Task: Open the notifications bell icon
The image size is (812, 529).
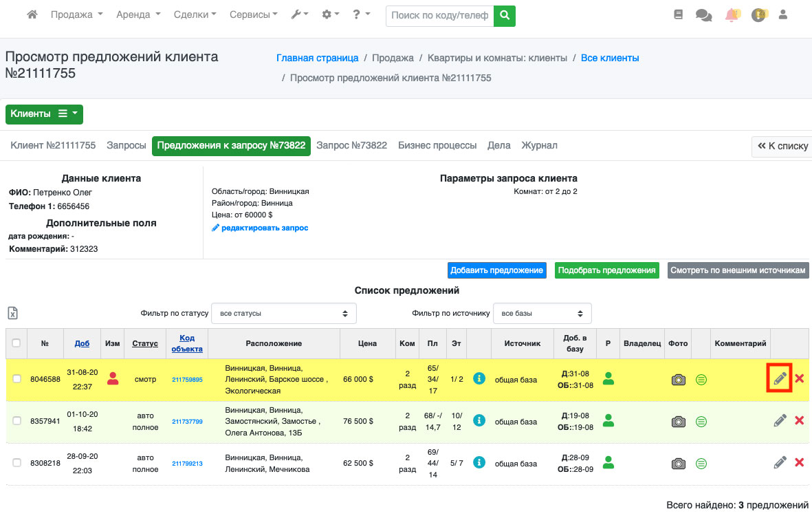Action: 732,15
